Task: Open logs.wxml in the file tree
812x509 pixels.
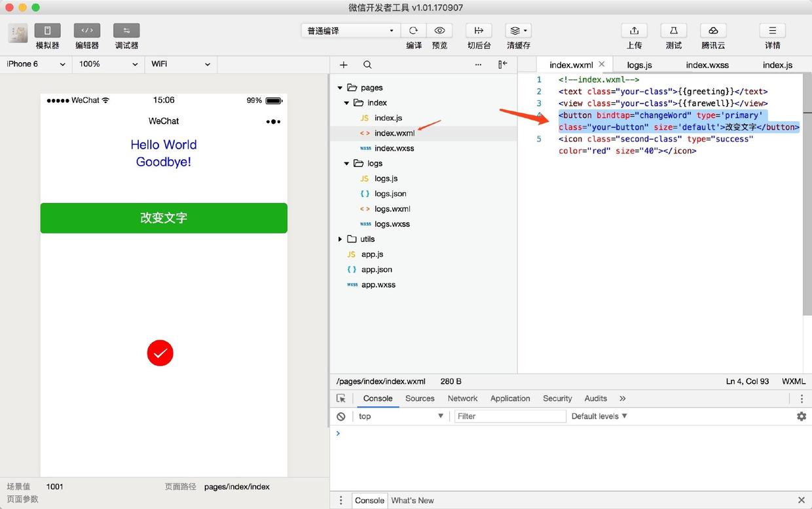Action: coord(392,209)
